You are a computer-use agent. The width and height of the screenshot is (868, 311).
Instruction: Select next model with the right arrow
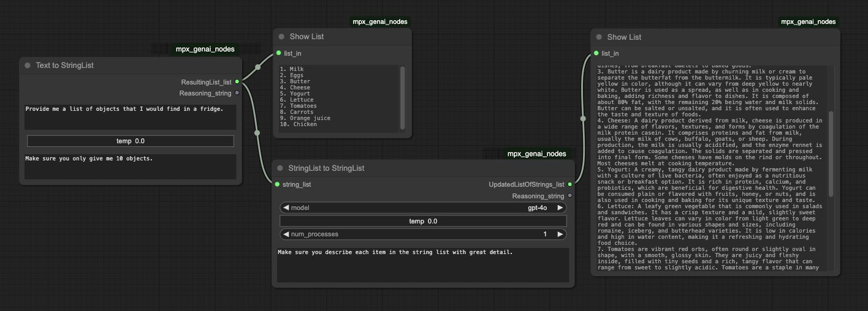(560, 208)
